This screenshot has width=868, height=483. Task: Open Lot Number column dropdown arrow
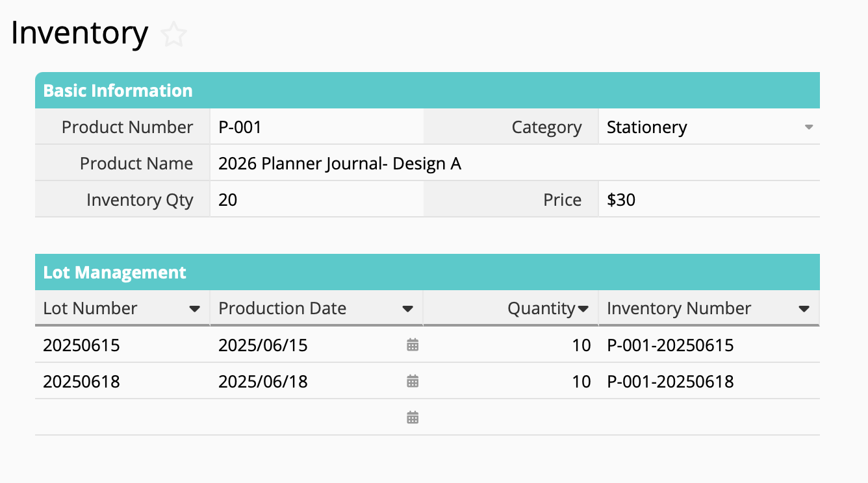[194, 309]
